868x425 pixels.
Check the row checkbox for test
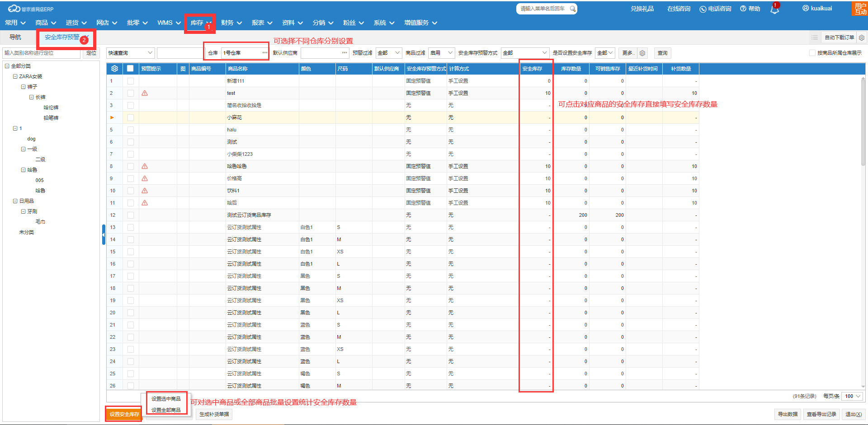tap(131, 93)
